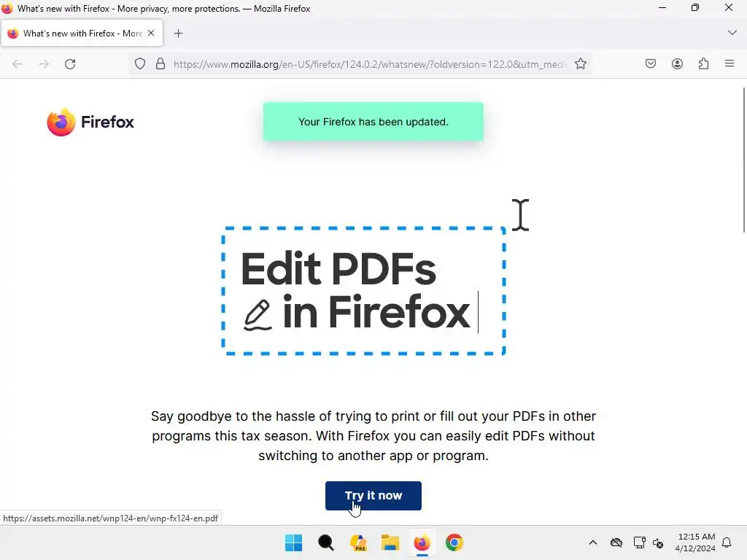Screen dimensions: 747x560
Task: Open the network display tray icon
Action: 639,542
